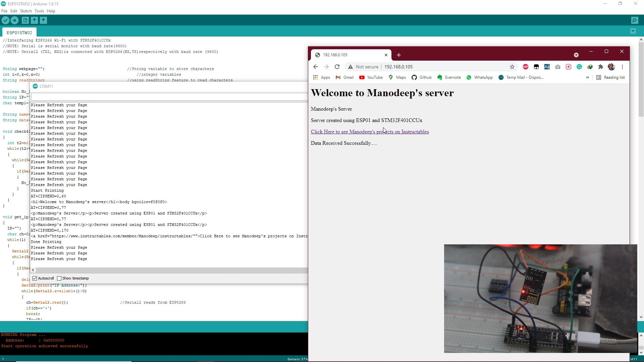Open the File menu in Arduino
This screenshot has width=644, height=362.
4,11
